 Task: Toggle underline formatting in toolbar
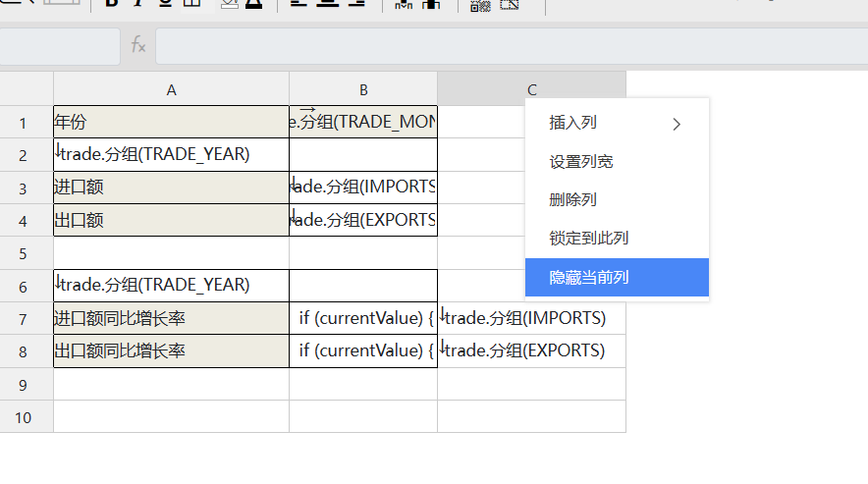[x=165, y=3]
